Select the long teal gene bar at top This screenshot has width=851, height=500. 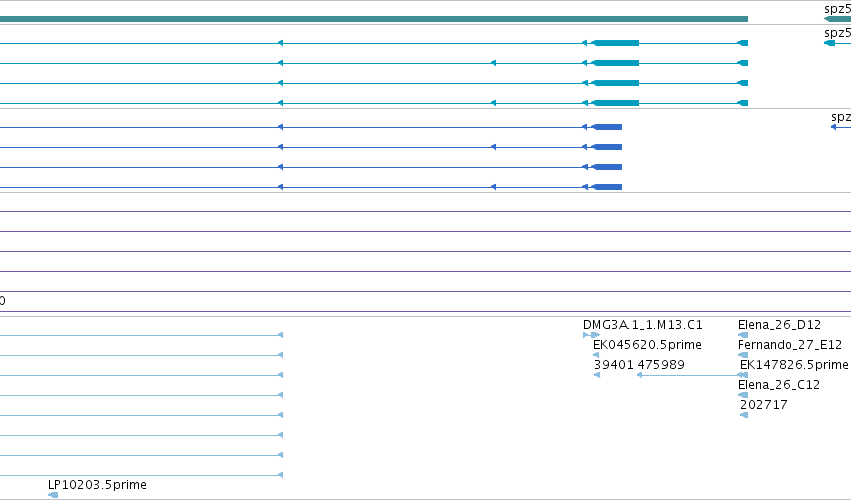[x=374, y=19]
